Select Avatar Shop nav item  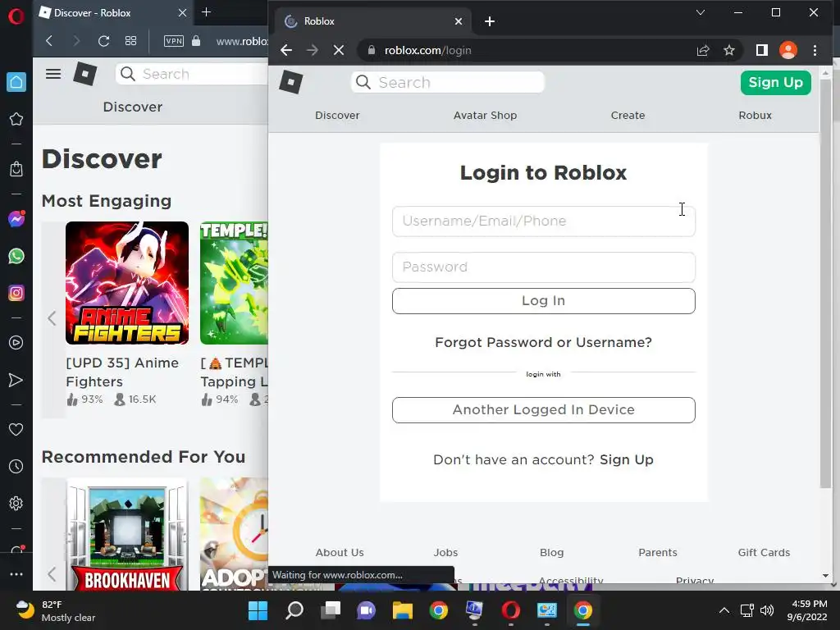[x=486, y=115]
